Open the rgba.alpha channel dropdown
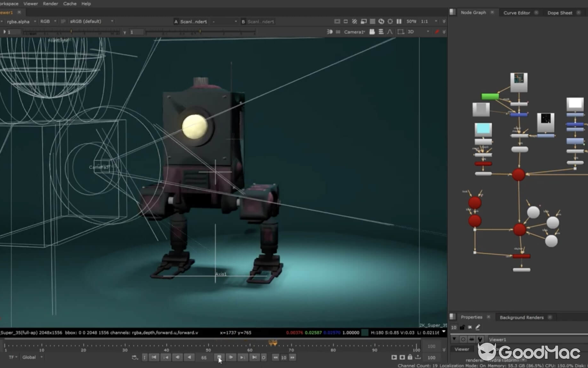588x368 pixels. (21, 21)
